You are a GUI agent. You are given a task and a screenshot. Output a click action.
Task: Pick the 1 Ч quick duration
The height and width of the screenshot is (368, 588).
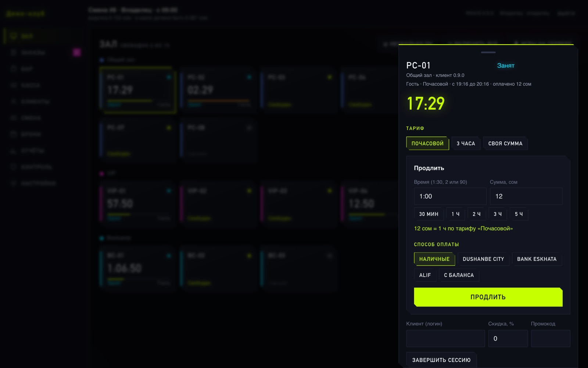coord(455,214)
